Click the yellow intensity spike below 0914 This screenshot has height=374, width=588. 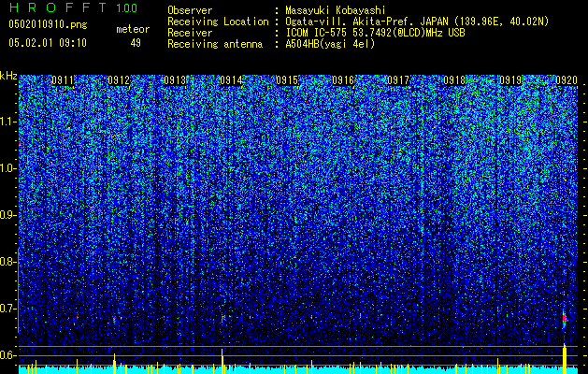222,361
